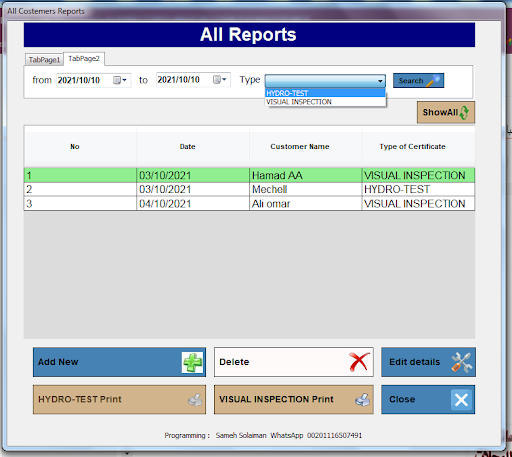Click the red X icon on Delete

[359, 362]
